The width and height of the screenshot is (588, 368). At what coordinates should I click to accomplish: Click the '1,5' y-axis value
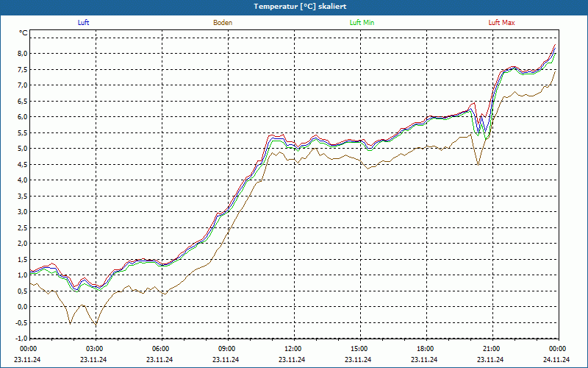[23, 259]
